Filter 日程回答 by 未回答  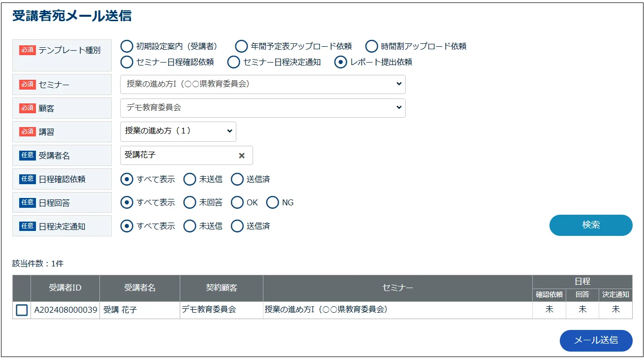click(190, 202)
